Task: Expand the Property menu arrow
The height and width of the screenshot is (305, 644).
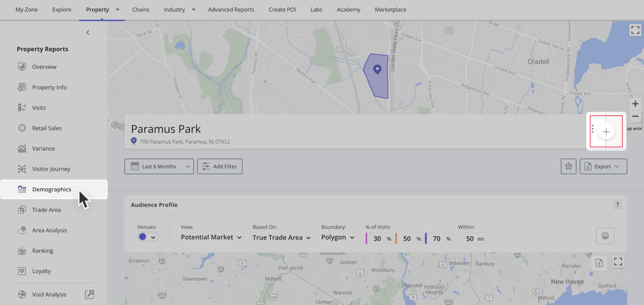Action: click(117, 9)
